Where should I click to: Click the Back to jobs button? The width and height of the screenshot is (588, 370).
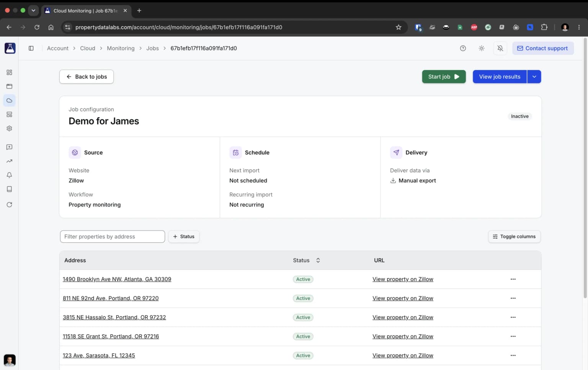coord(87,77)
